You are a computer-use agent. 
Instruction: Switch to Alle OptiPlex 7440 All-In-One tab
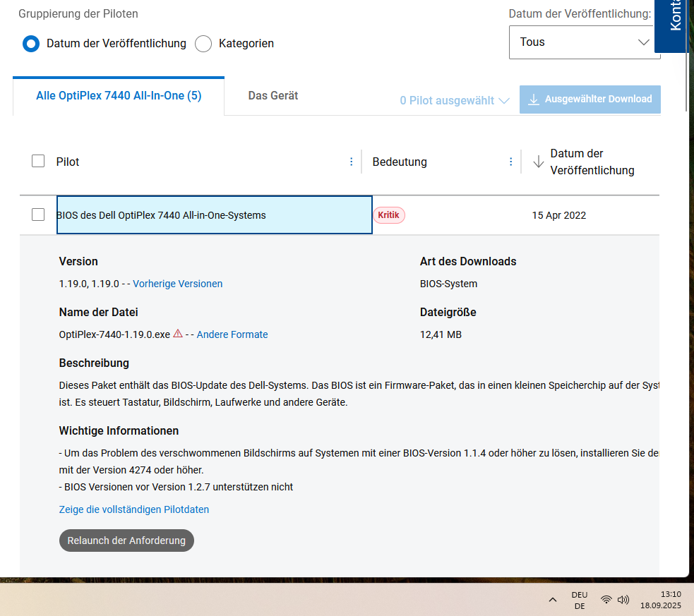[x=119, y=95]
